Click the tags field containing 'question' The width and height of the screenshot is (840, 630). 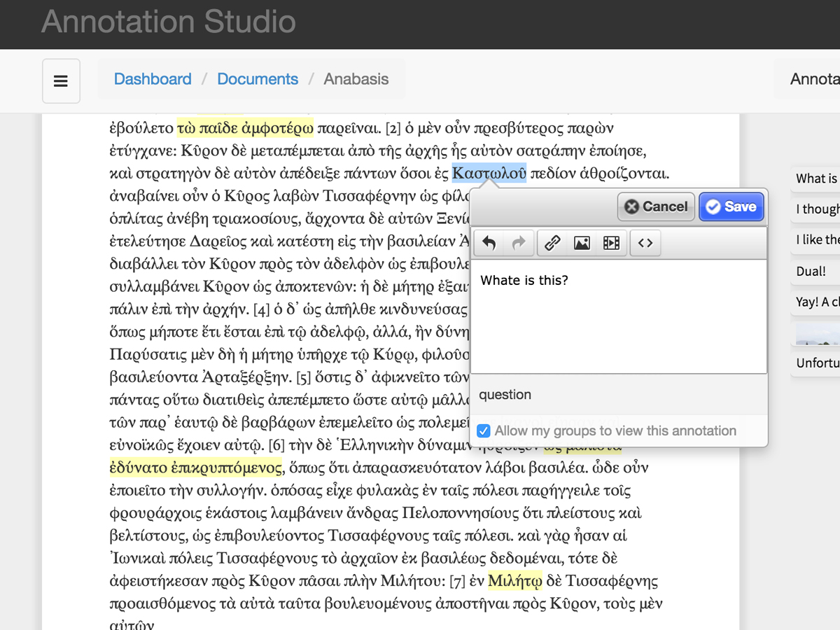619,395
